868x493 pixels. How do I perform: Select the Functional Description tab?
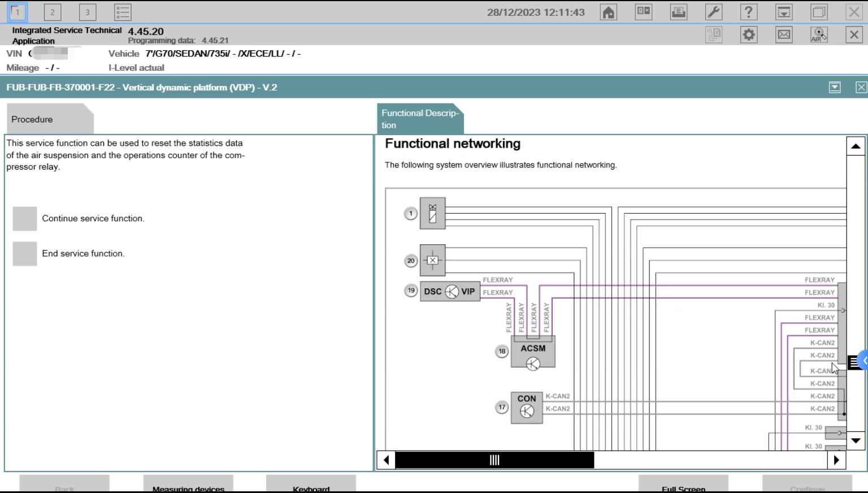pyautogui.click(x=420, y=119)
